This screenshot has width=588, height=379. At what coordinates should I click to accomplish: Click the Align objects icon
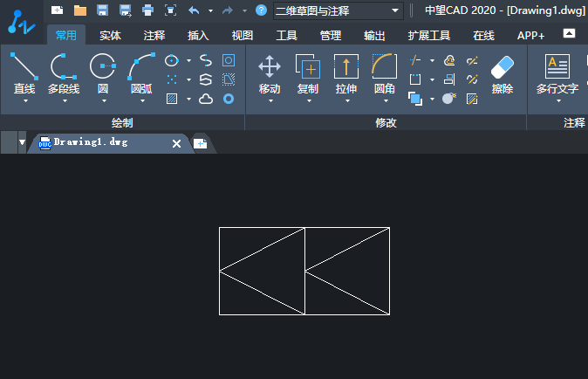449,79
